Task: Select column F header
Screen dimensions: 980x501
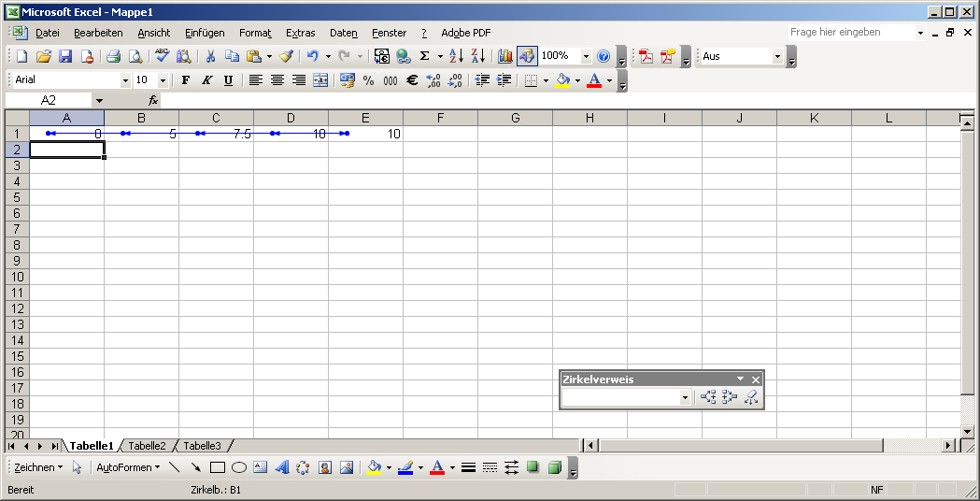Action: [x=441, y=118]
